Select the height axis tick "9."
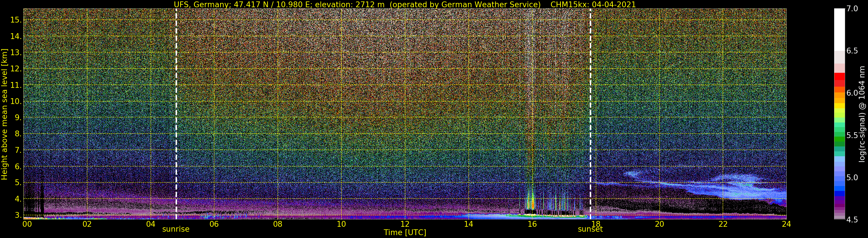Screen dimensions: 868x238 tap(18, 118)
